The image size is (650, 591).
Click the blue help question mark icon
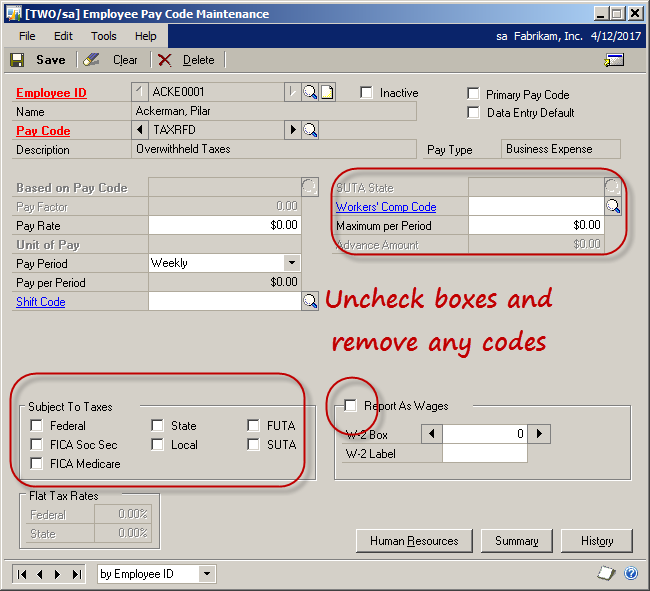pyautogui.click(x=631, y=574)
